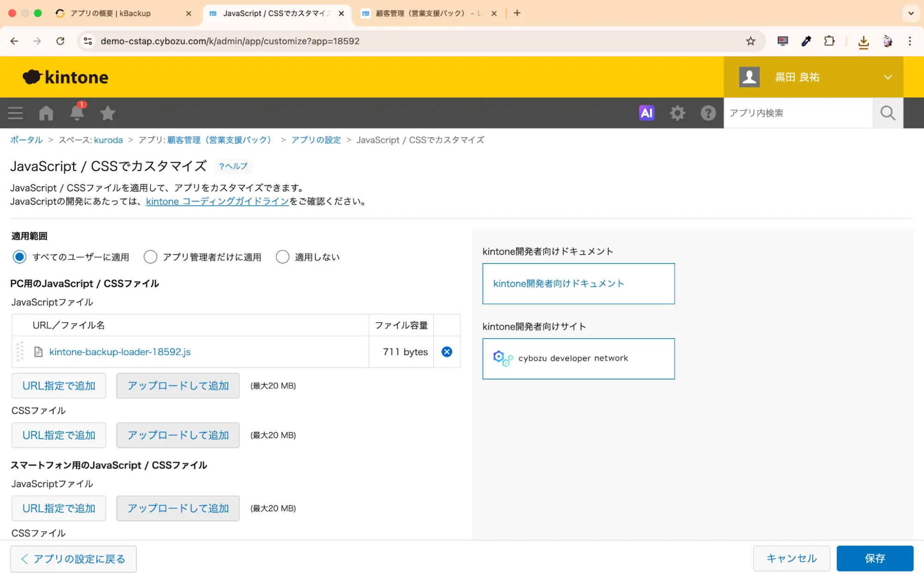Open kintone コーディングガイドライン link
924x578 pixels.
[217, 201]
